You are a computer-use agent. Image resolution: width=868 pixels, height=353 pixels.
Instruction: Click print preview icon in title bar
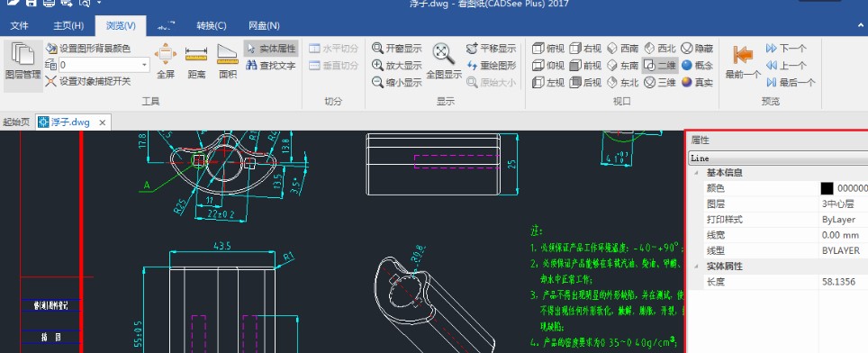[x=84, y=4]
